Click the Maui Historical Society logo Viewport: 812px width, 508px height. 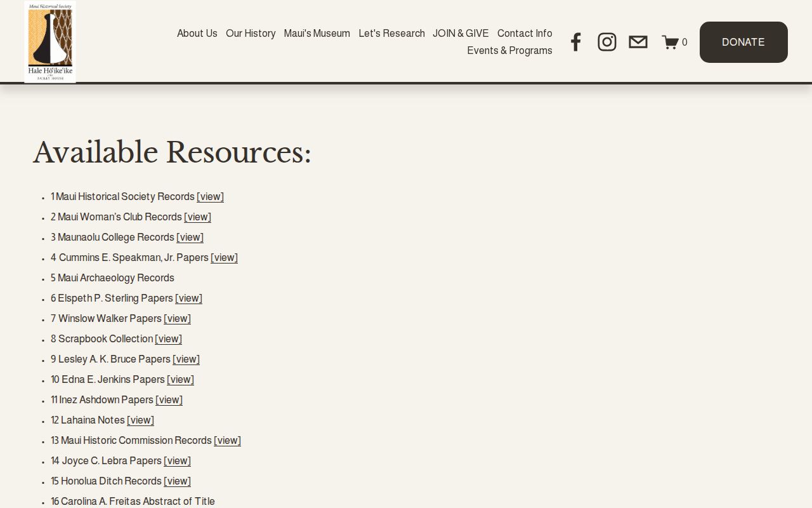[50, 42]
